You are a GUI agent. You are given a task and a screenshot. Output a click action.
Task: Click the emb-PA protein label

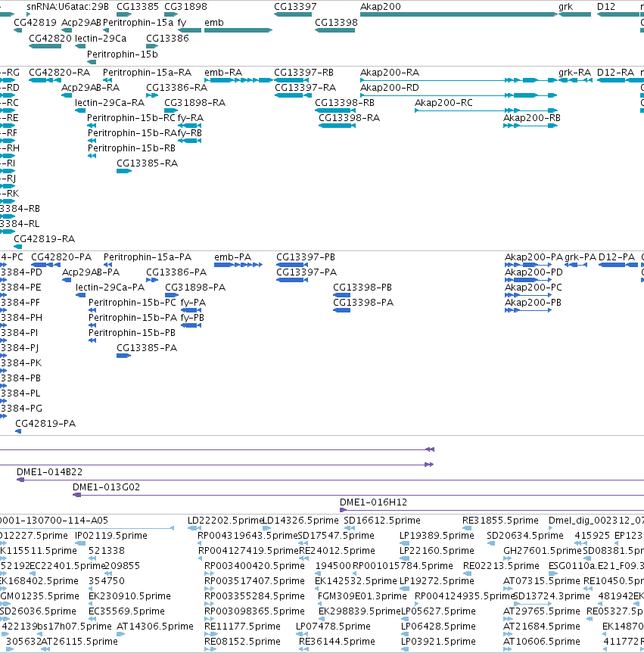click(x=232, y=257)
